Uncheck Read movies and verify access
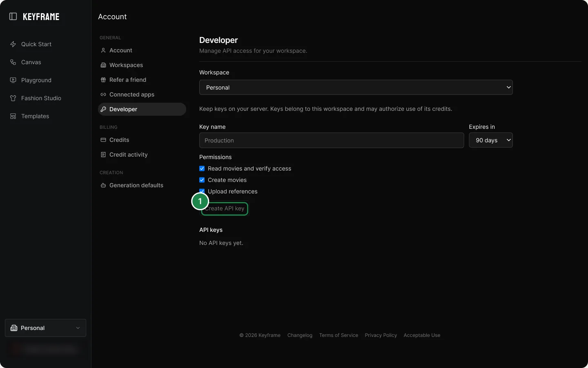The height and width of the screenshot is (368, 588). (202, 168)
